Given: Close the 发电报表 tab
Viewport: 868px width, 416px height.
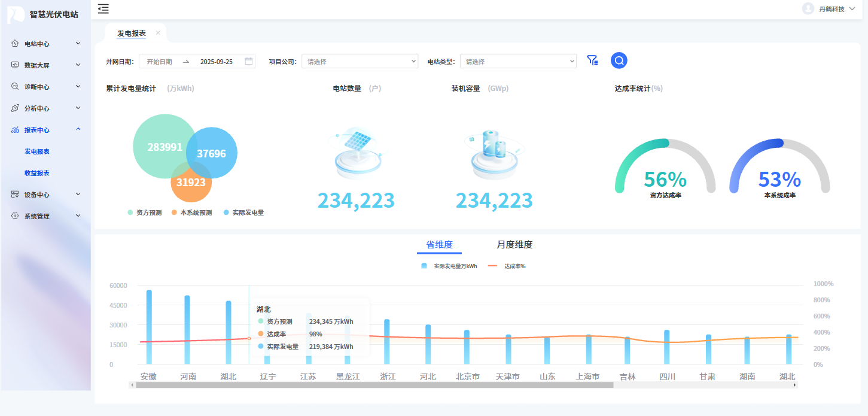Looking at the screenshot, I should [x=158, y=33].
